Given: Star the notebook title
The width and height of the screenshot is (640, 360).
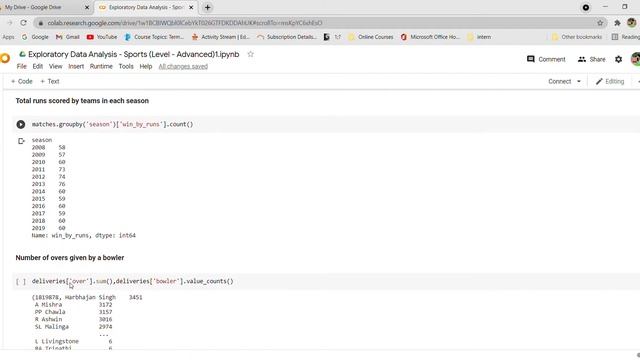Looking at the screenshot, I should [251, 54].
